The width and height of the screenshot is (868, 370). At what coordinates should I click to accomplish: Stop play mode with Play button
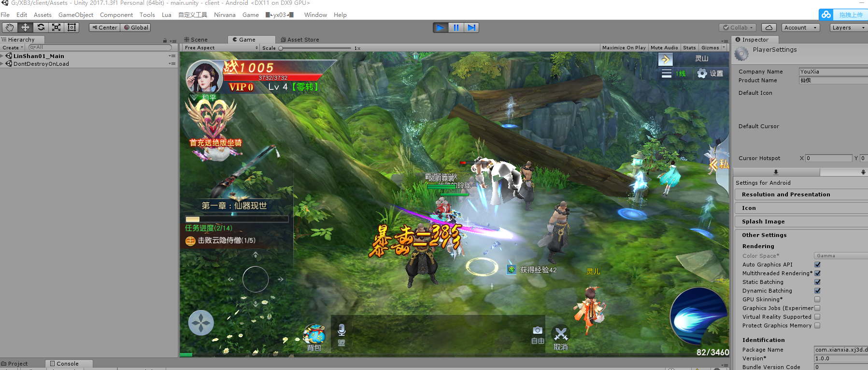click(440, 28)
